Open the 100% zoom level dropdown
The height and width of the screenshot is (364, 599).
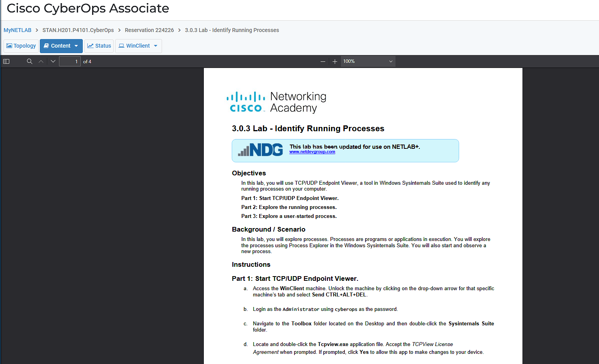(x=368, y=61)
